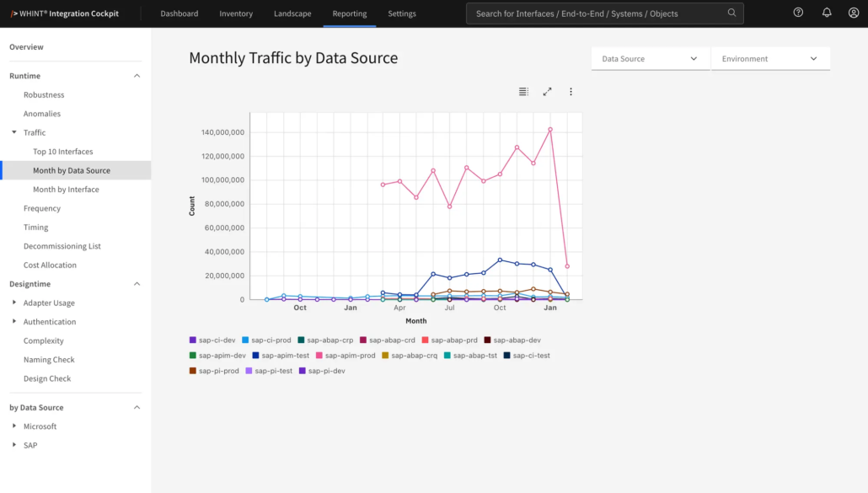The image size is (868, 493).
Task: Collapse the Runtime section
Action: [x=137, y=76]
